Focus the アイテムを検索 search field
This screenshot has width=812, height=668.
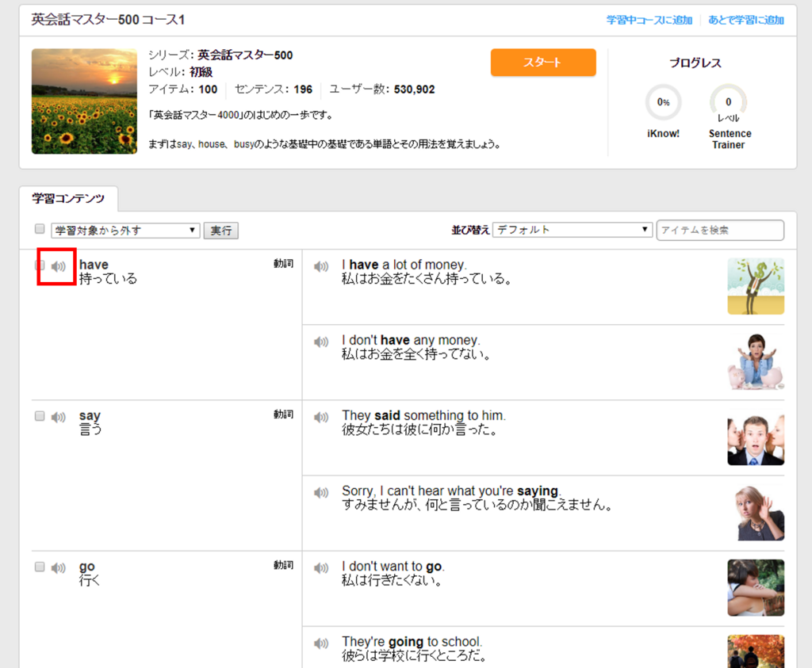pos(720,231)
